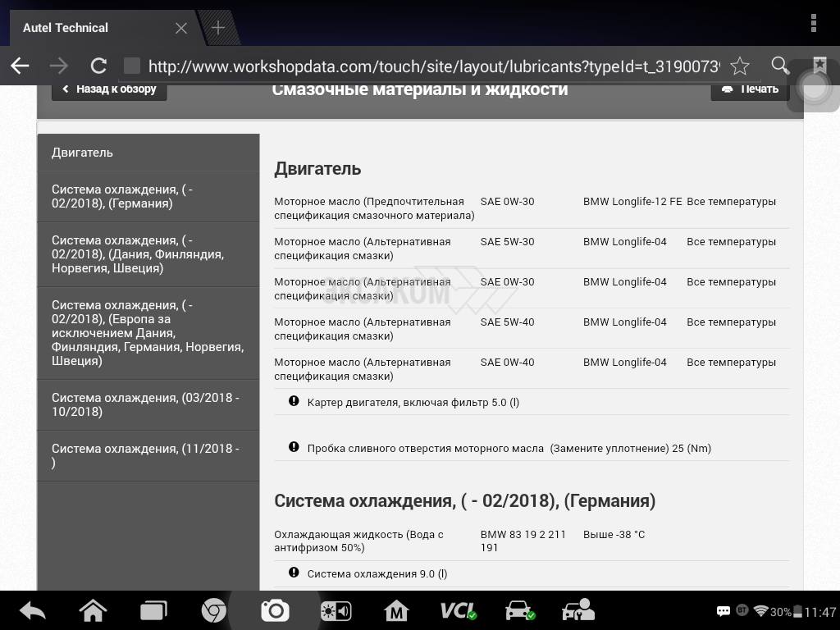Image resolution: width=840 pixels, height=630 pixels.
Task: Open the bookmarks list icon
Action: pos(819,66)
